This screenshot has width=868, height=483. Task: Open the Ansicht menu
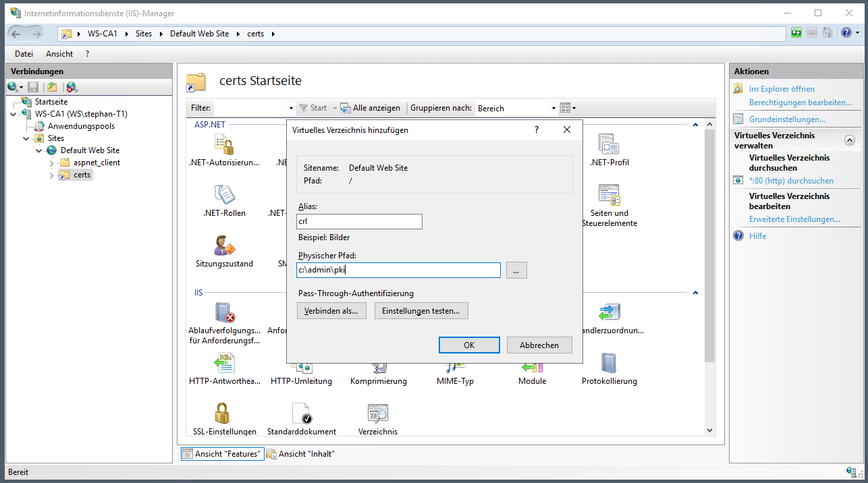pos(59,54)
